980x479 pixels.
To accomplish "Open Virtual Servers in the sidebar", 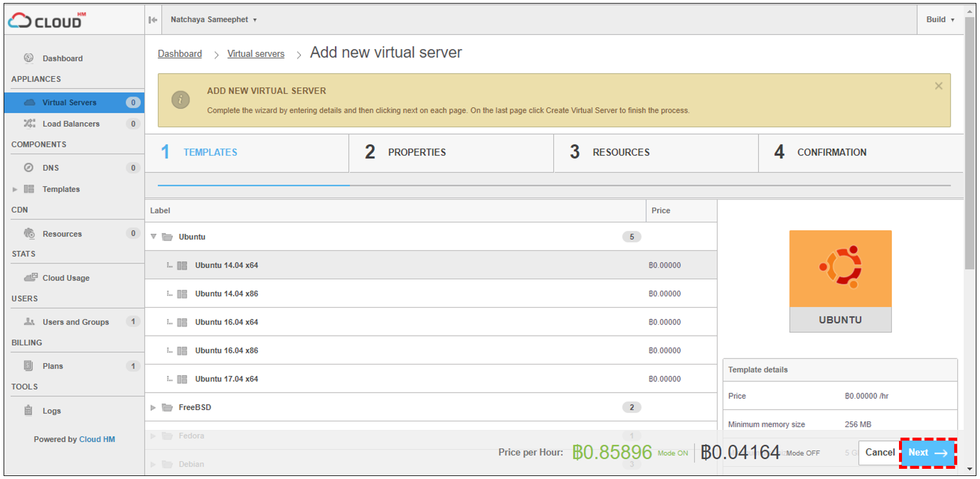I will [74, 103].
